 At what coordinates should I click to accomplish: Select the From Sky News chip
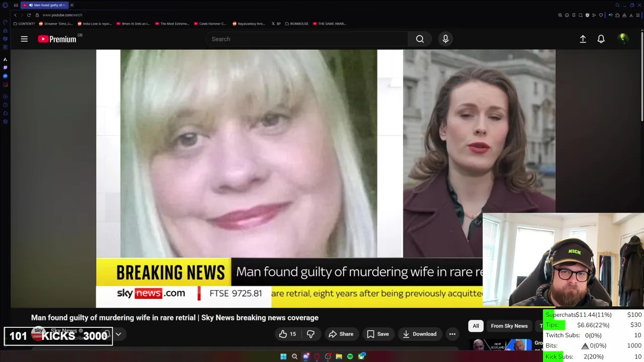click(x=509, y=326)
